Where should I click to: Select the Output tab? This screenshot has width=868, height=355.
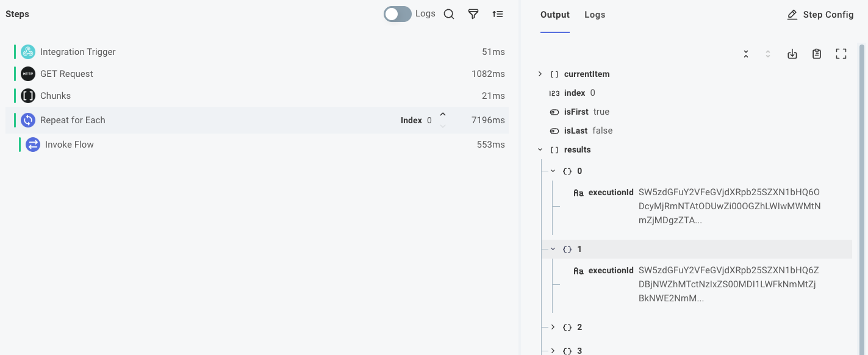554,14
